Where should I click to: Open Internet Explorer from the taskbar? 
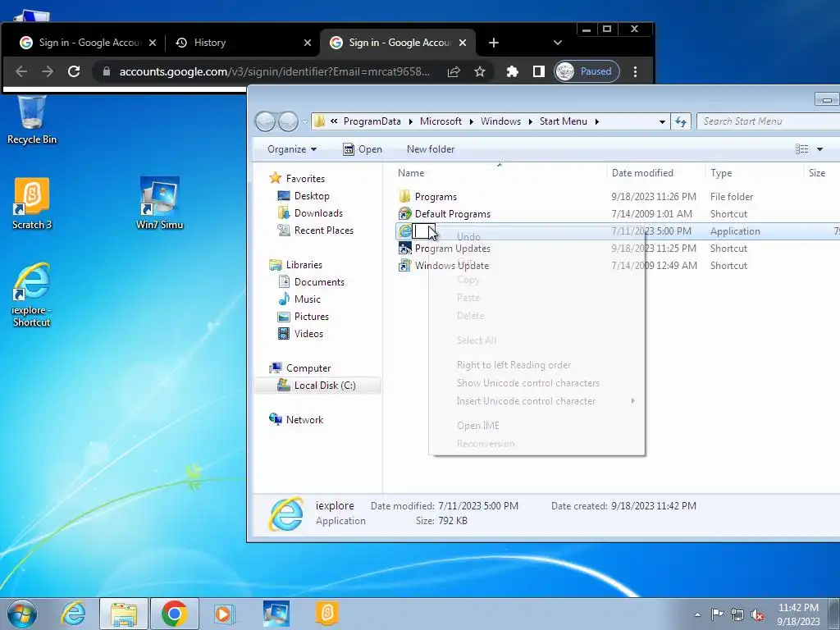pyautogui.click(x=73, y=614)
